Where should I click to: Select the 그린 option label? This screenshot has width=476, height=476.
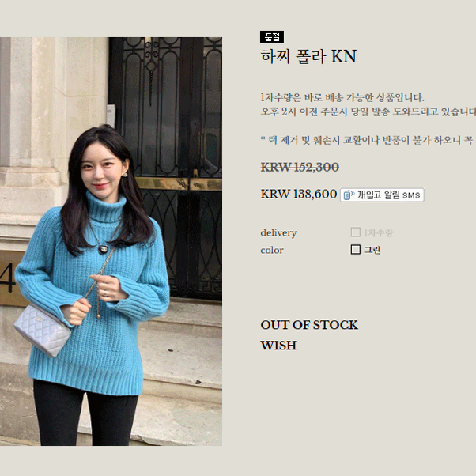pyautogui.click(x=372, y=250)
